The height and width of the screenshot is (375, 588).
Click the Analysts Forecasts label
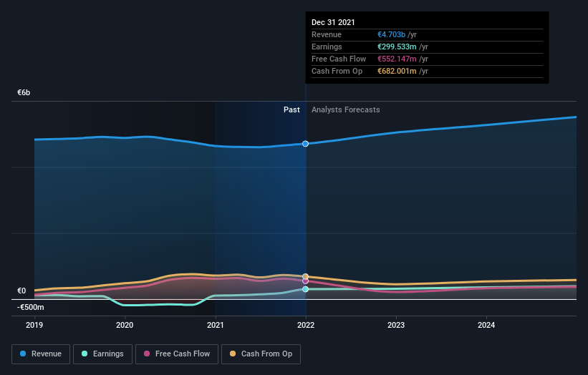(x=346, y=109)
